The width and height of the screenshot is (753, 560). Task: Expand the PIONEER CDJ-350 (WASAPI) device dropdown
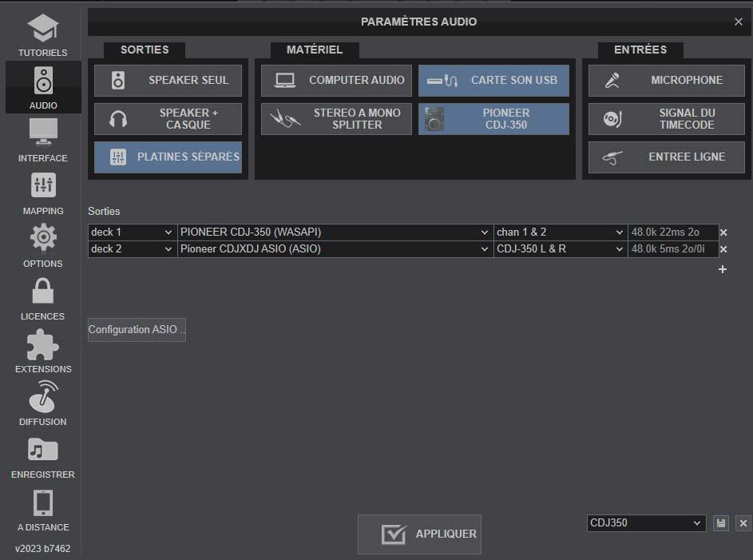coord(335,232)
